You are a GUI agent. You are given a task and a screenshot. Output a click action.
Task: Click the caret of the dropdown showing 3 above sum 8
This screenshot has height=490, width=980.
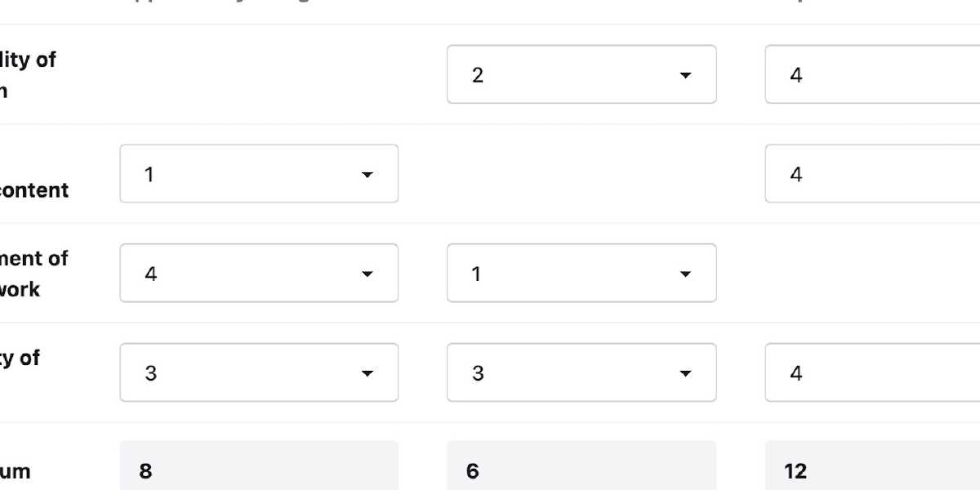coord(367,373)
